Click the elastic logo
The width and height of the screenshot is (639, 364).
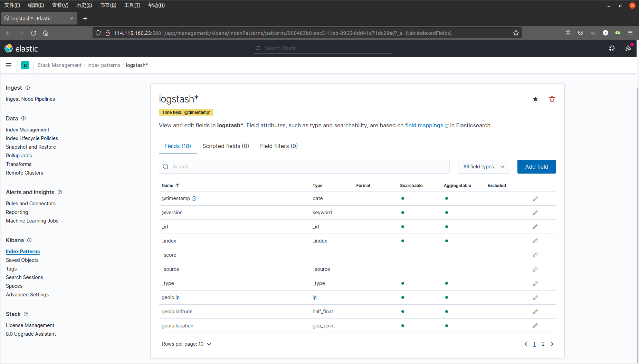[21, 49]
